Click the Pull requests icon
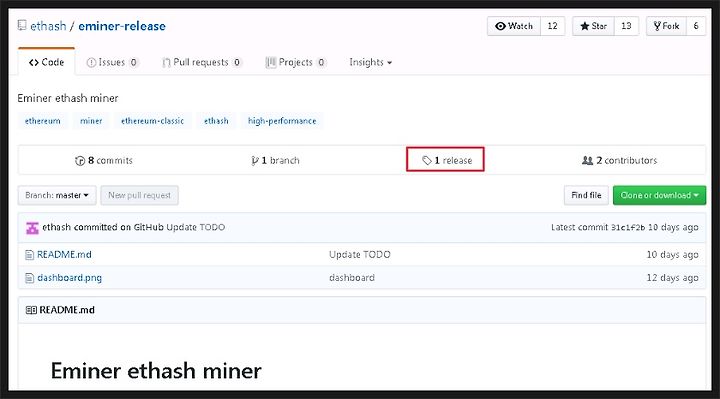The height and width of the screenshot is (399, 720). (x=166, y=62)
